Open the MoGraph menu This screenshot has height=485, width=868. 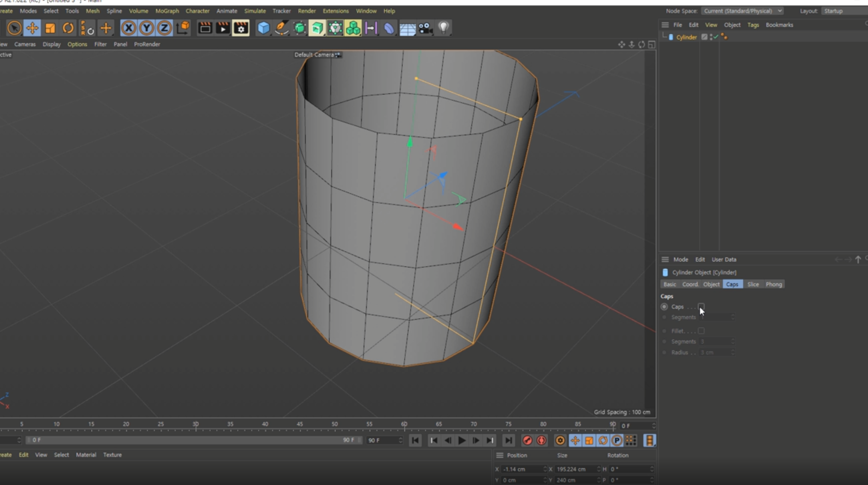pos(167,11)
